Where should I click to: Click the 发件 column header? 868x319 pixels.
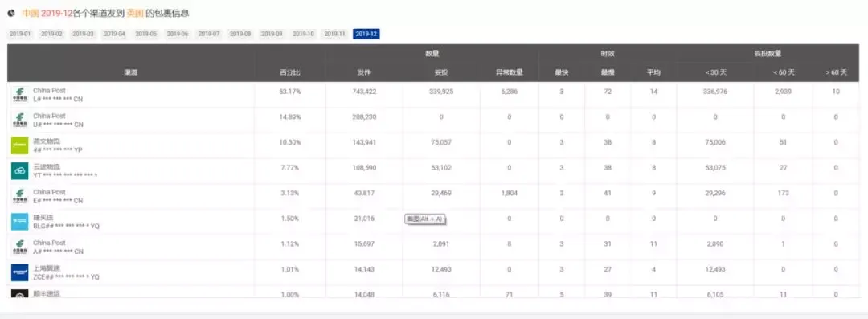pos(364,72)
